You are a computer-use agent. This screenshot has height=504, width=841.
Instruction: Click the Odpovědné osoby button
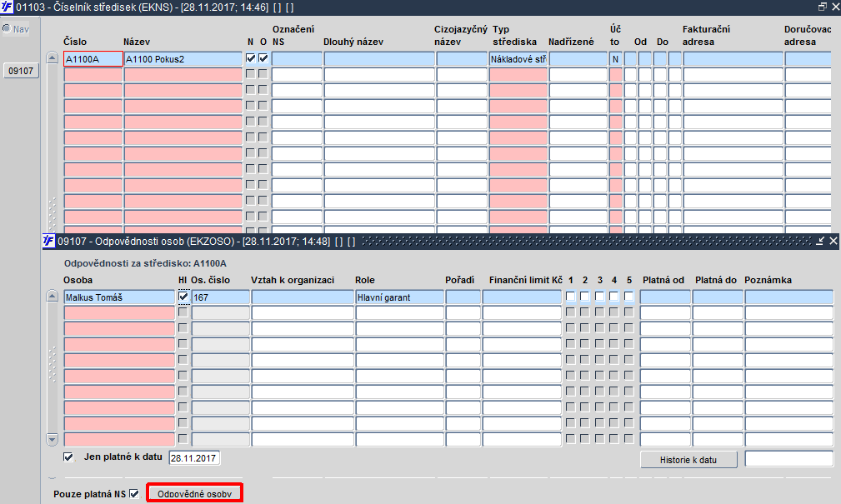(x=195, y=493)
